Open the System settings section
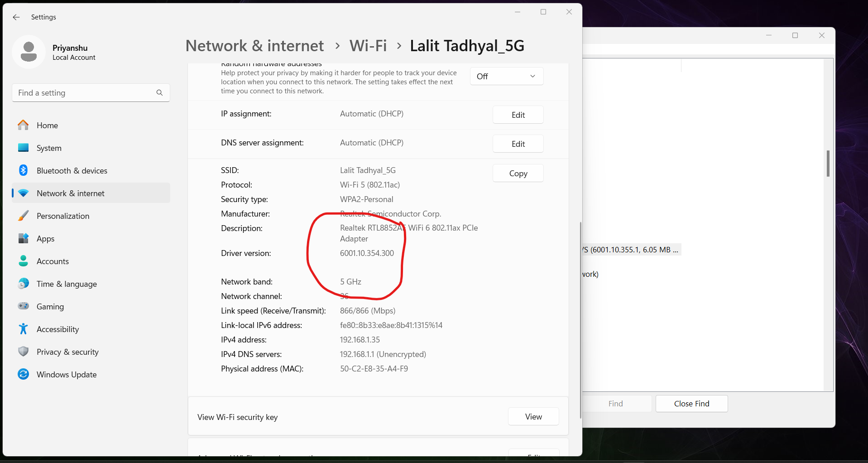This screenshot has height=463, width=868. point(48,148)
